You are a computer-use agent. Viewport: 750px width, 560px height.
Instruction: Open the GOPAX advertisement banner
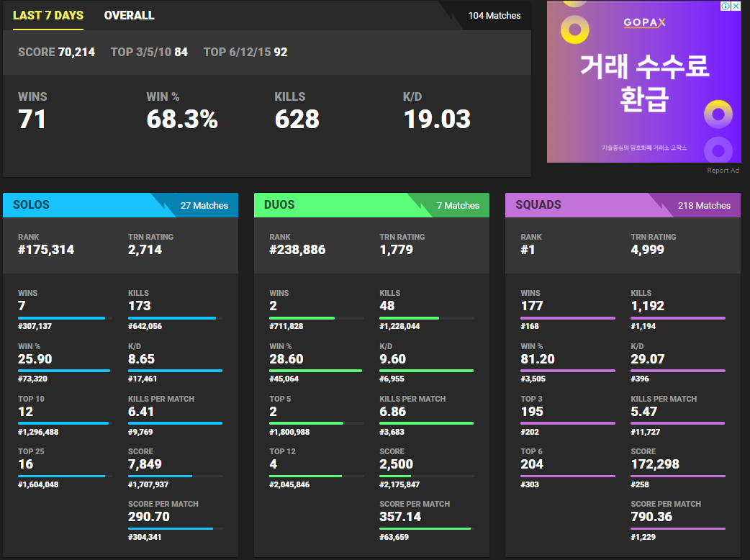point(643,82)
